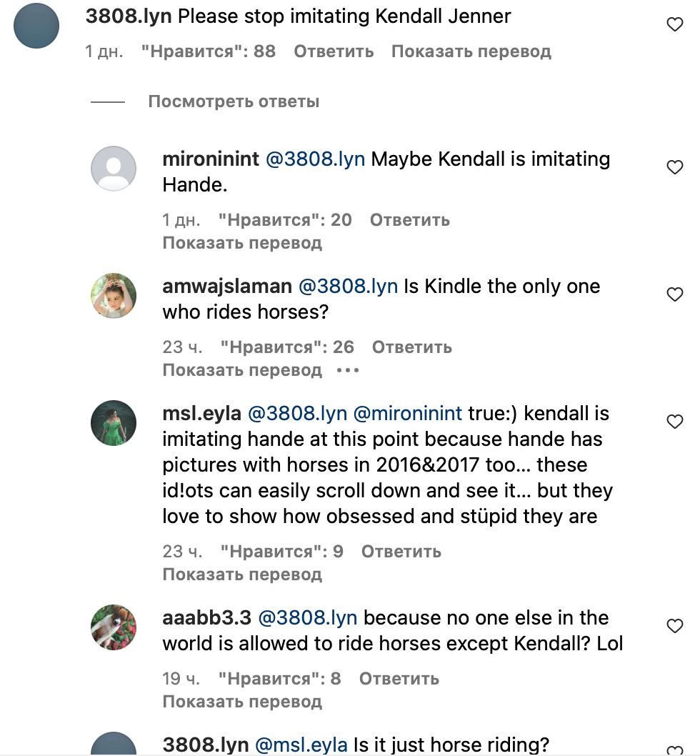700x756 pixels.
Task: Tap the heart next to aaabb3.3's reply
Action: [674, 626]
